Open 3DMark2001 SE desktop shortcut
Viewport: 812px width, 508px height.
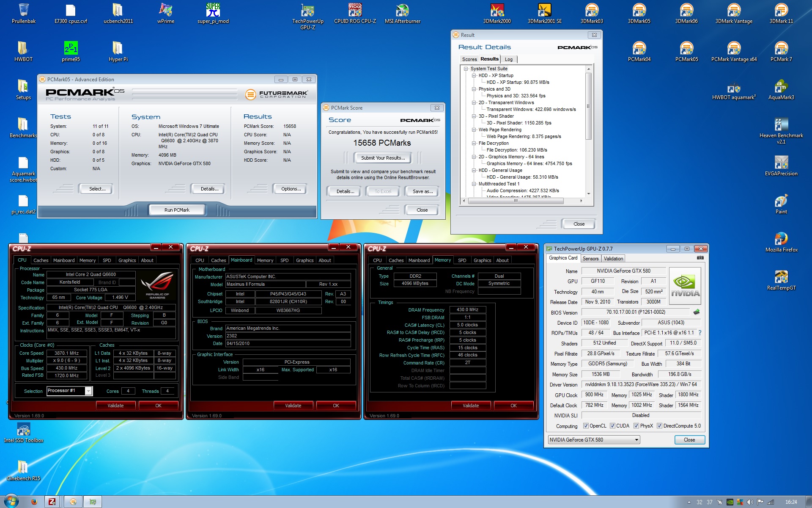pyautogui.click(x=544, y=13)
